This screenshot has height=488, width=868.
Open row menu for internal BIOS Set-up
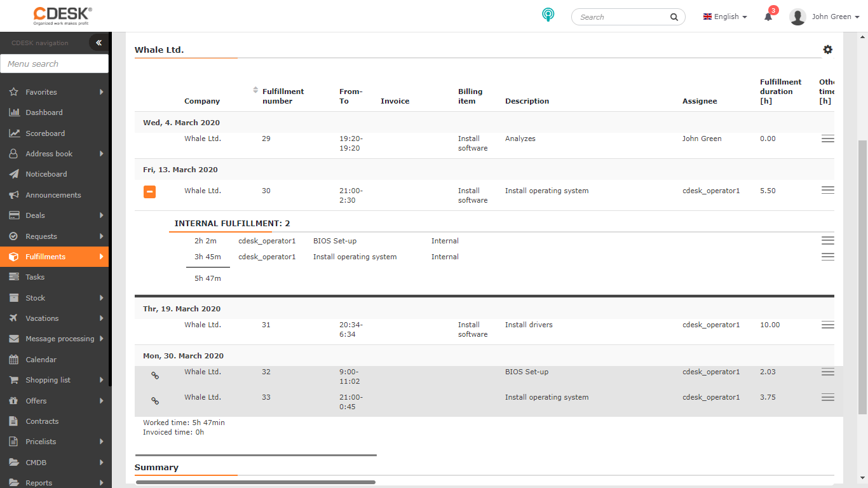[828, 240]
